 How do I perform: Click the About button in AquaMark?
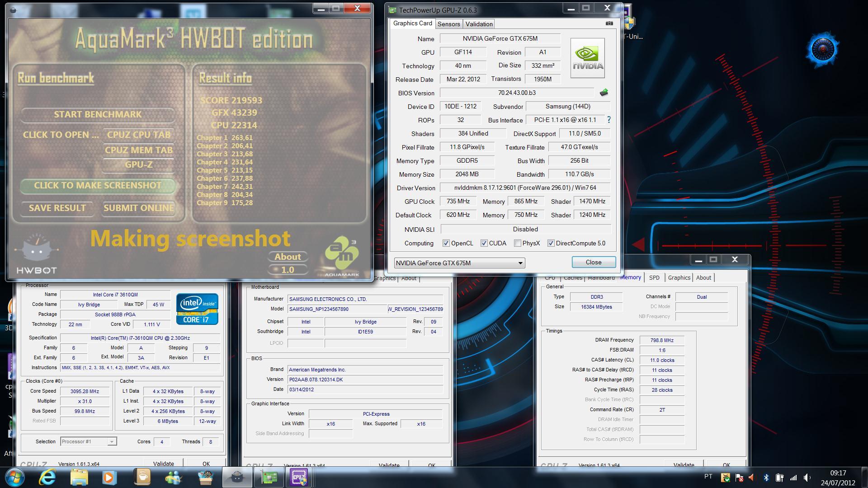point(288,257)
